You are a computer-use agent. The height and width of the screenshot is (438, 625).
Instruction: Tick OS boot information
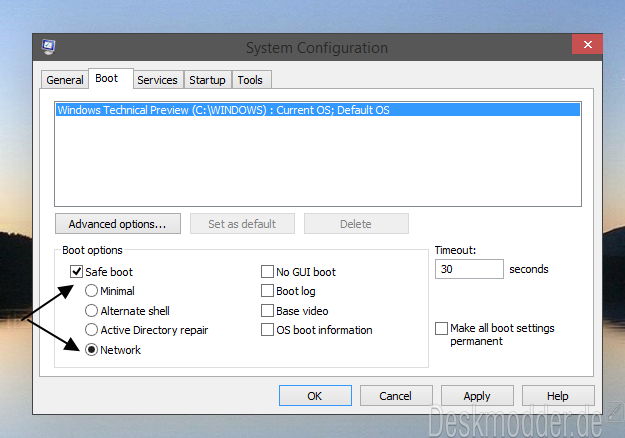267,330
